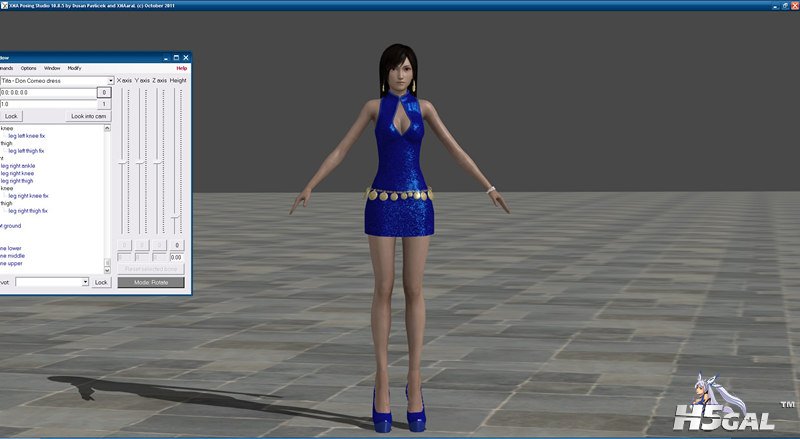Minimize the control window

pyautogui.click(x=166, y=58)
